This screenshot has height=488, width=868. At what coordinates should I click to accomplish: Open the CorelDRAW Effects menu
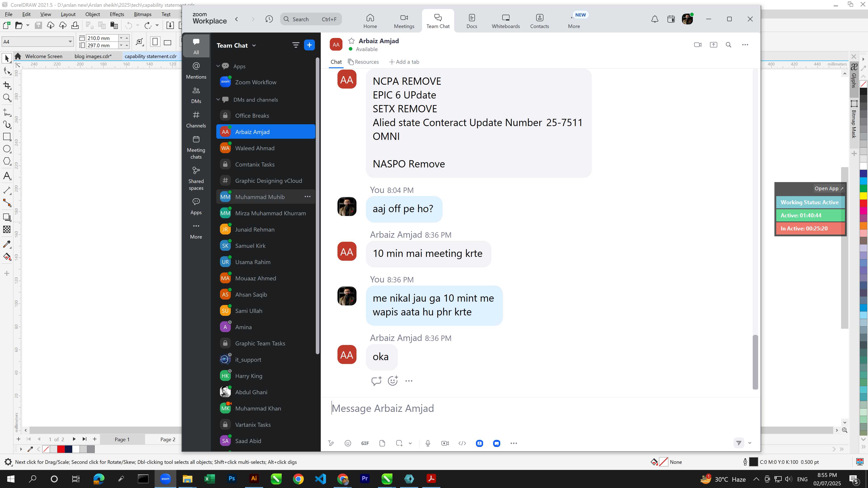pos(117,14)
